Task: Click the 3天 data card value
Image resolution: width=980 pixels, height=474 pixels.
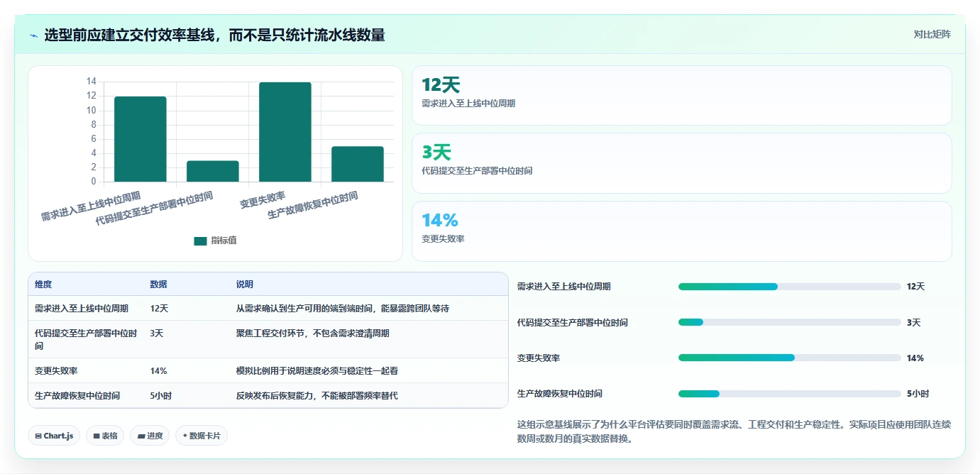Action: 436,153
